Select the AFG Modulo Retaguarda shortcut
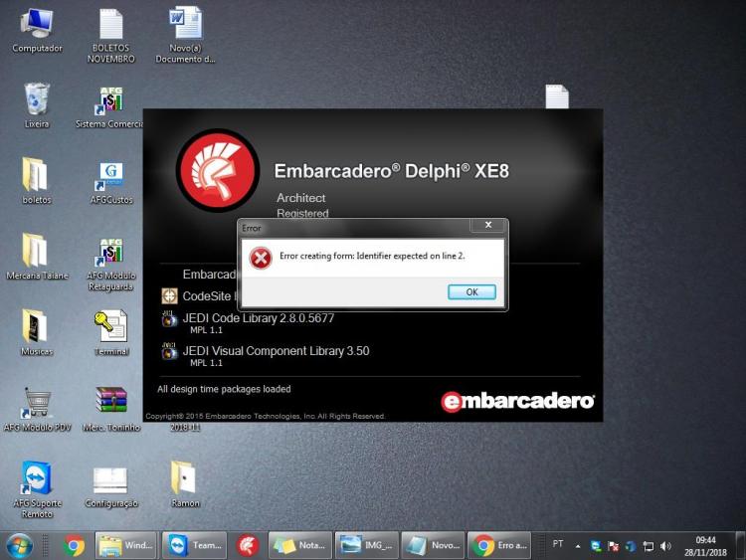Screen dimensions: 746x560 (110, 265)
